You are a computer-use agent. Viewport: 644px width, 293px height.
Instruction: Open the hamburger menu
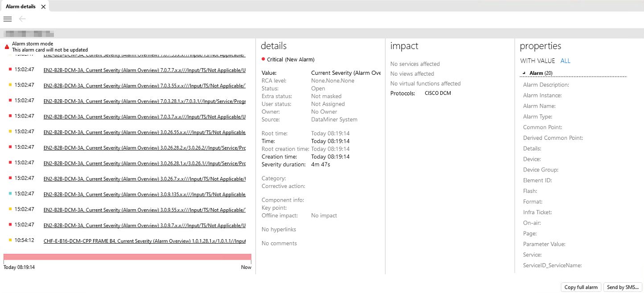(7, 19)
